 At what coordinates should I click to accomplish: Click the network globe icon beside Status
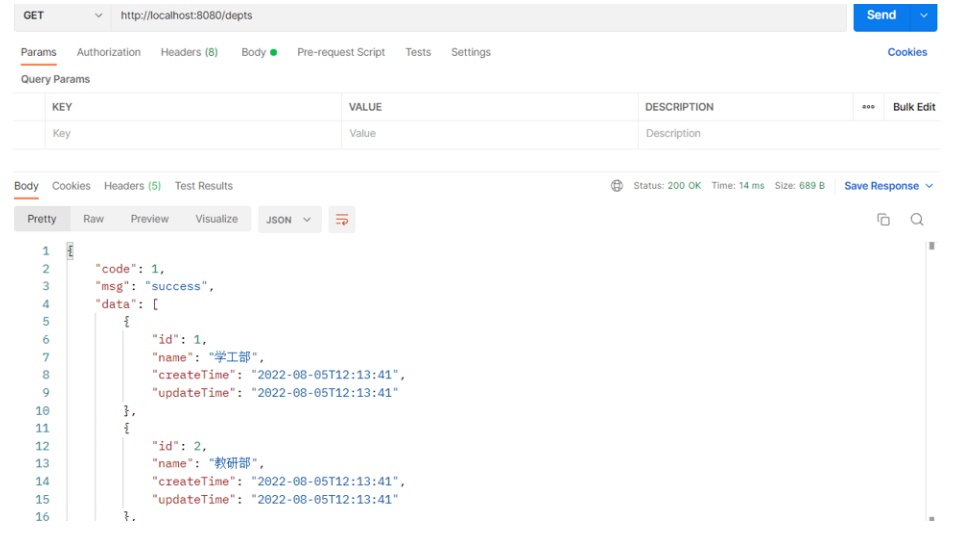coord(616,186)
